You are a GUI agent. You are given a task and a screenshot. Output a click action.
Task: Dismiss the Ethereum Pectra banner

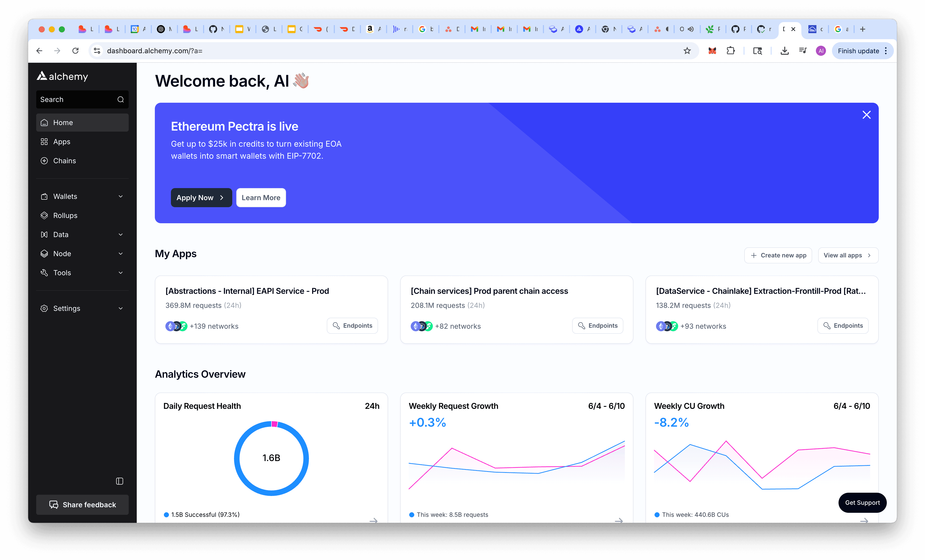pyautogui.click(x=866, y=115)
